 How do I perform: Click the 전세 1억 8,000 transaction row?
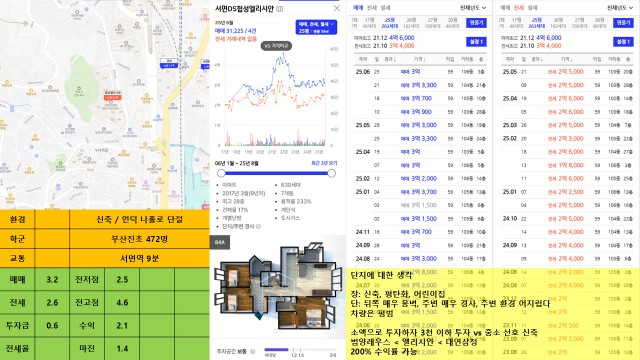567,165
